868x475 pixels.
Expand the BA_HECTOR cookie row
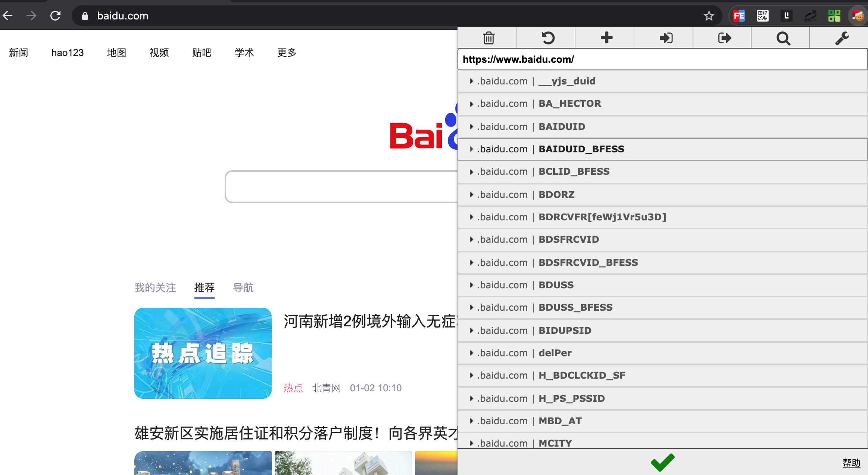tap(662, 103)
